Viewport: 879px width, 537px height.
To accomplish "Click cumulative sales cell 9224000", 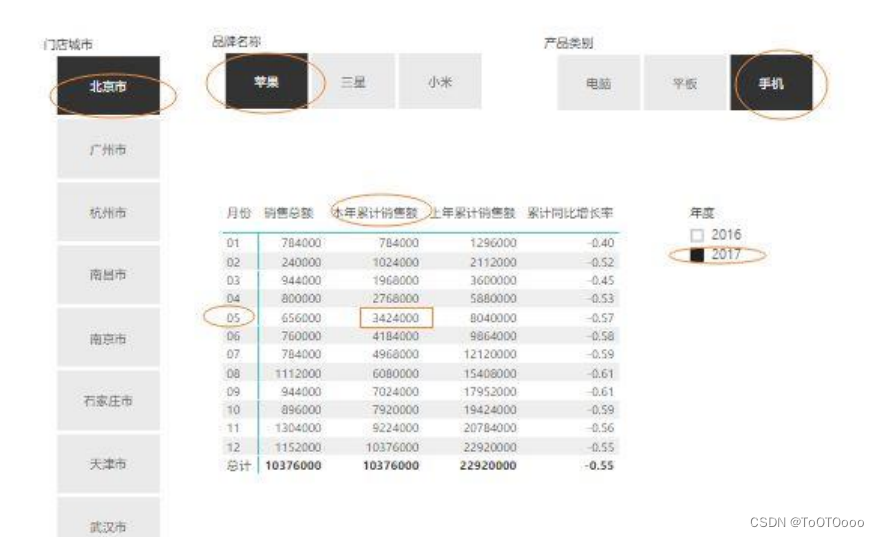I will (x=396, y=428).
